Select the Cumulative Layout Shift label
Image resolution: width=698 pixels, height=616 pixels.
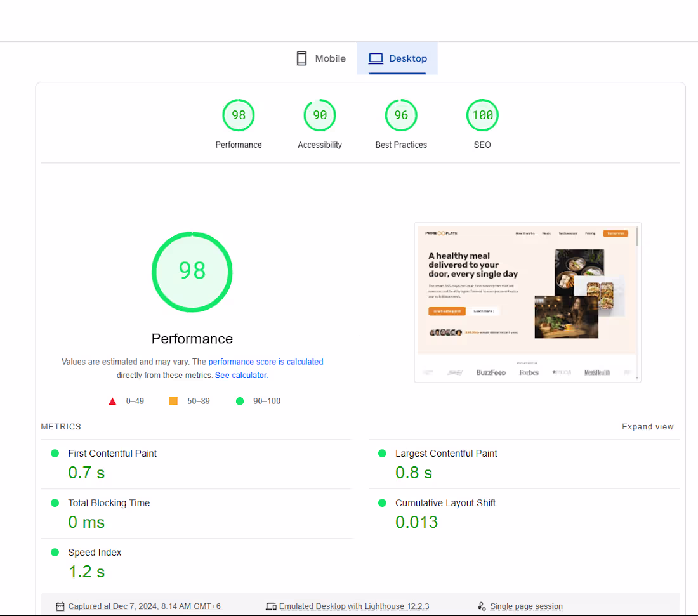pyautogui.click(x=445, y=503)
